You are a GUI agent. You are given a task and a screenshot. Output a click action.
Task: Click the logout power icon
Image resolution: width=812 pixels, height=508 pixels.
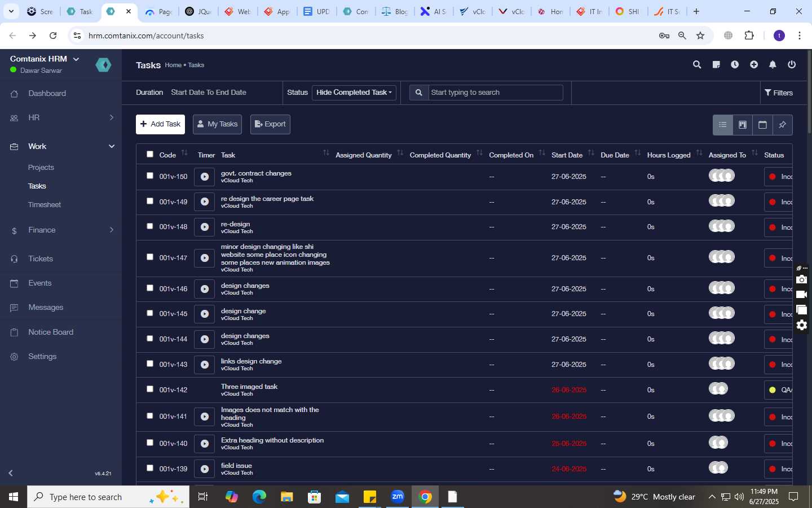(x=792, y=65)
